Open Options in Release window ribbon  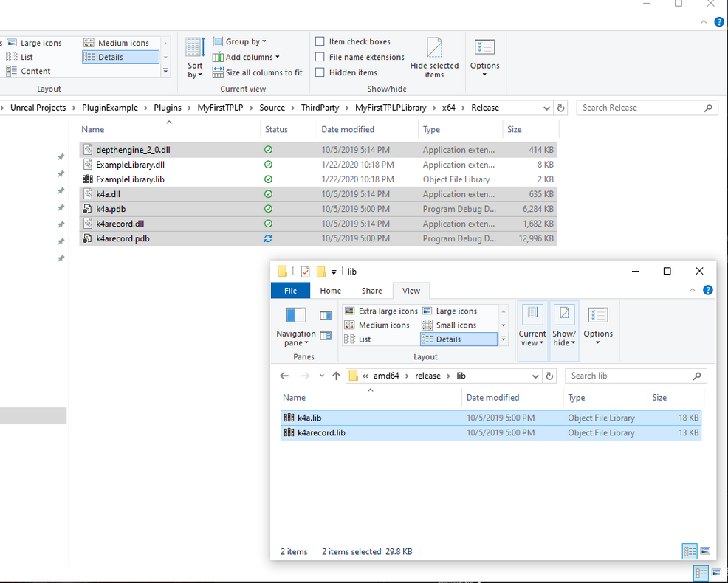(484, 58)
